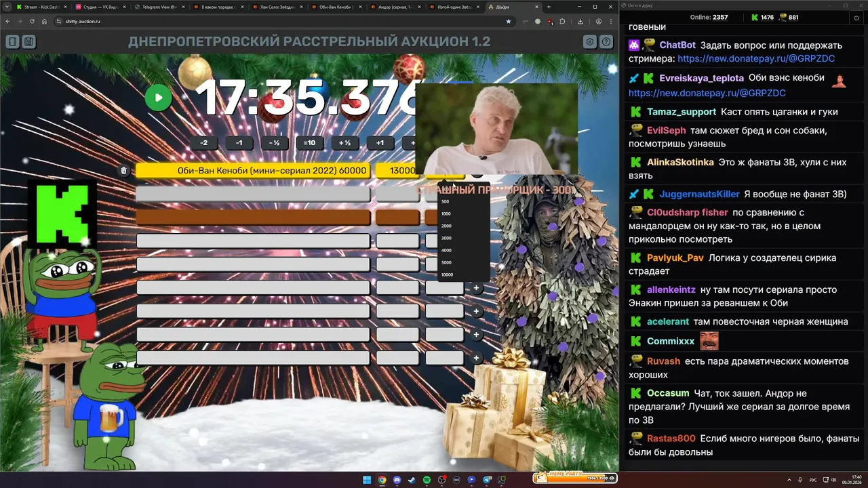This screenshot has width=868, height=488.
Task: Open the Chrome profile avatar icon
Action: tap(599, 21)
